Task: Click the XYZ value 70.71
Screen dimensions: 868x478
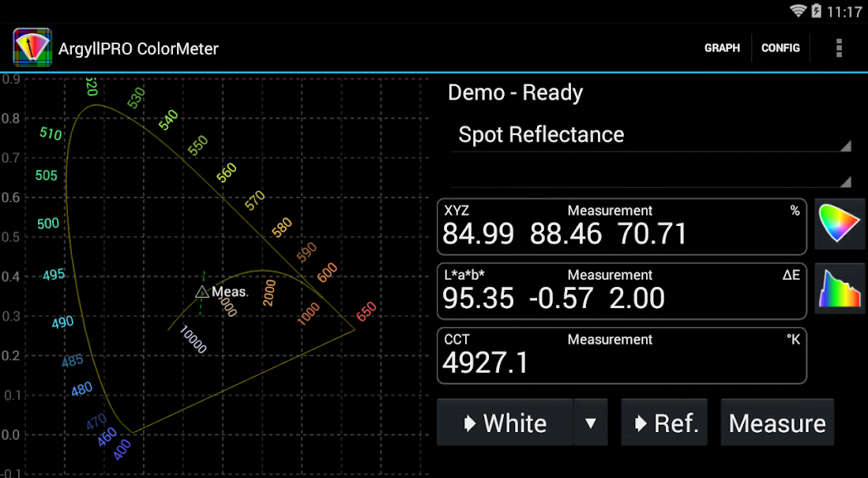Action: pyautogui.click(x=652, y=234)
